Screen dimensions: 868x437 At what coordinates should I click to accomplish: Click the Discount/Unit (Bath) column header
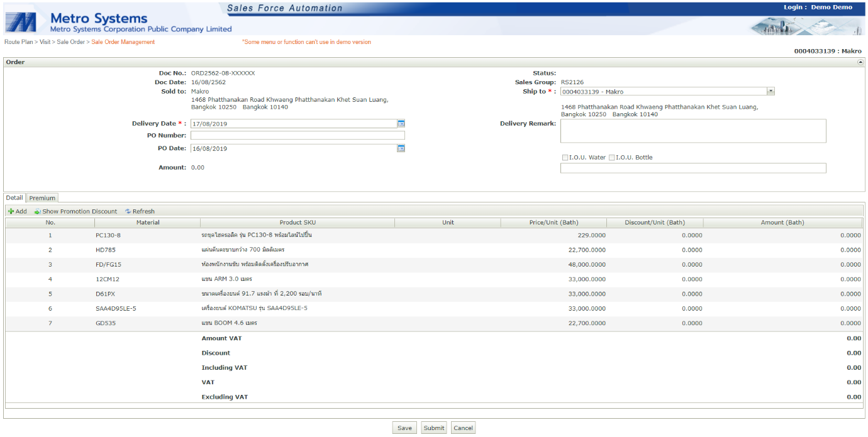(655, 223)
